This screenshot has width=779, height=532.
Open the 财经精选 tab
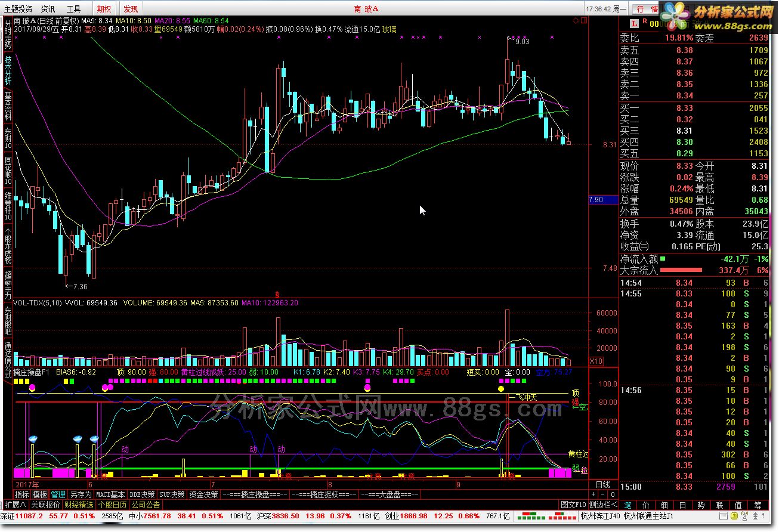point(79,505)
